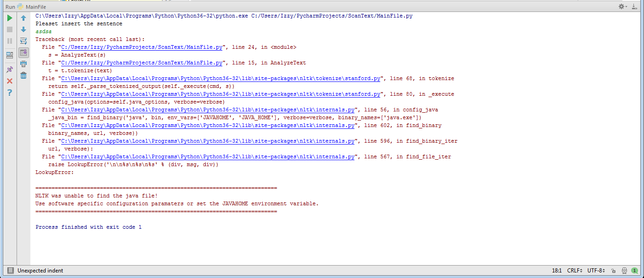Open MainFile.py link at line 15

(x=142, y=63)
